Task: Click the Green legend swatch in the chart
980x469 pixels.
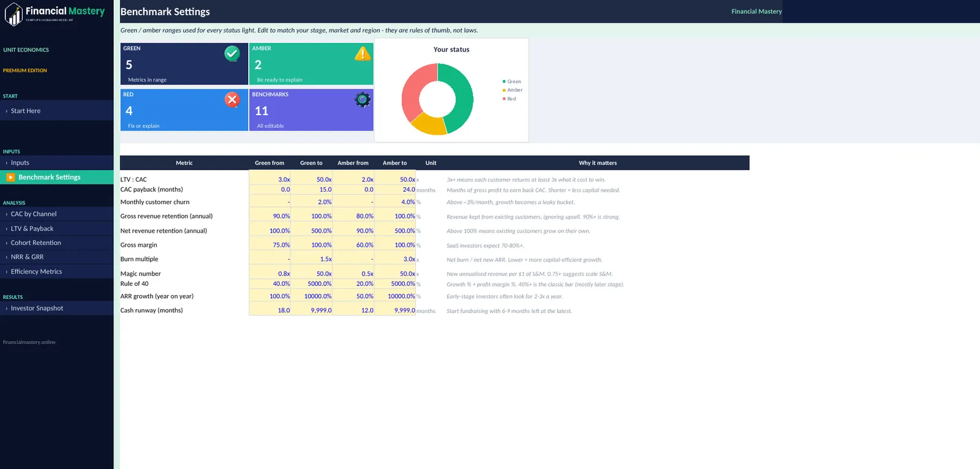Action: tap(504, 81)
